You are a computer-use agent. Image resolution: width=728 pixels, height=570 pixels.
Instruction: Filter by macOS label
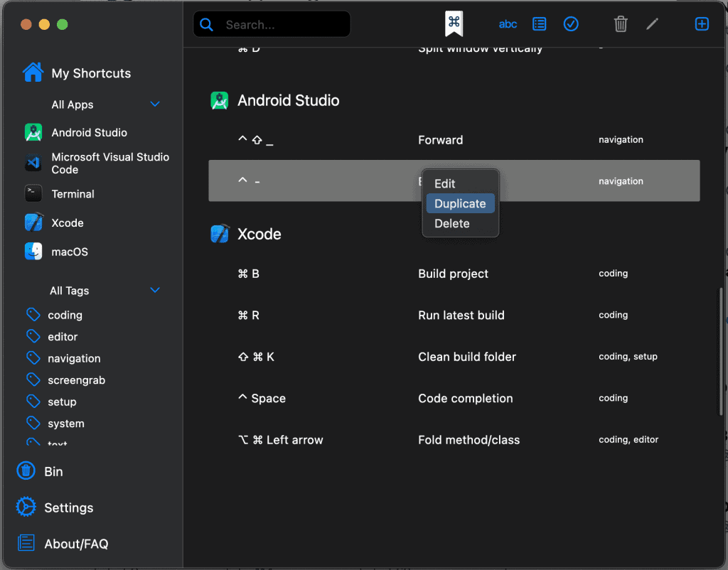(x=70, y=252)
